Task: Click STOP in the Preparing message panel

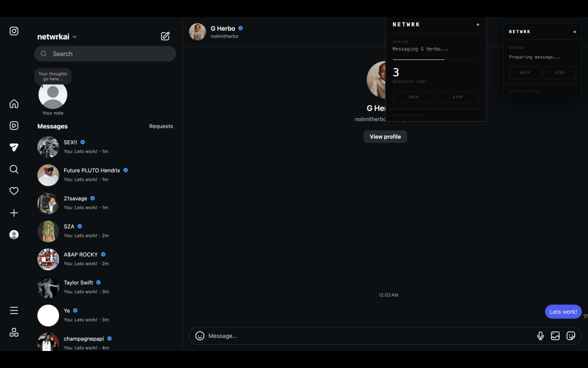Action: click(x=560, y=73)
